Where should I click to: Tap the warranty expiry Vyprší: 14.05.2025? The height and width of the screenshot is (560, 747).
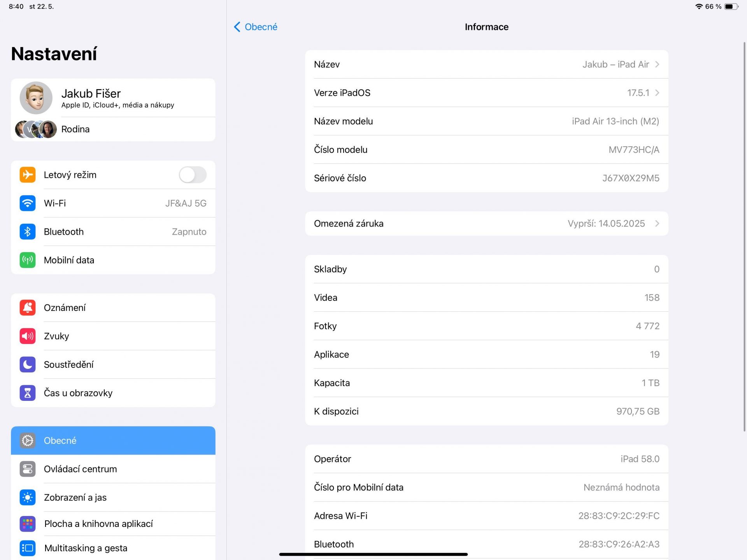606,223
